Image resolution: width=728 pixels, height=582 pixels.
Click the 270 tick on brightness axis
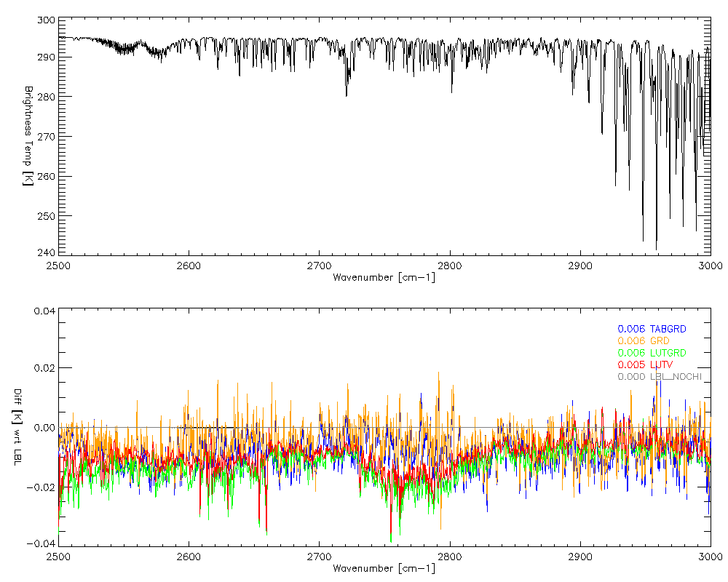45,136
